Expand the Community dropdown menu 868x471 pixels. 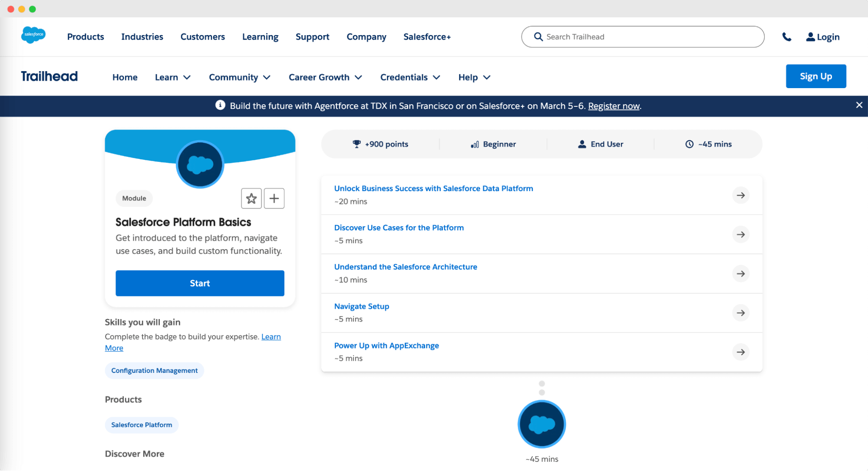click(x=240, y=77)
